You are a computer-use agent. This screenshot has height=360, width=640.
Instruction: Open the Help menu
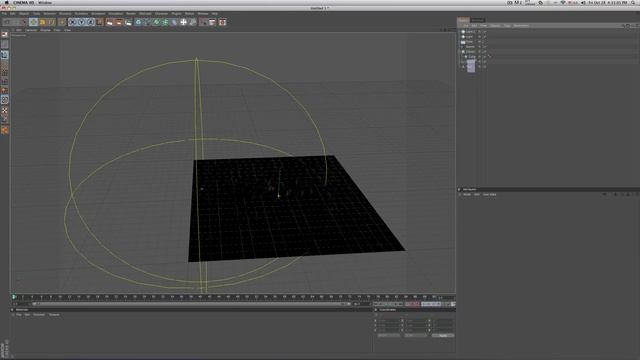215,13
